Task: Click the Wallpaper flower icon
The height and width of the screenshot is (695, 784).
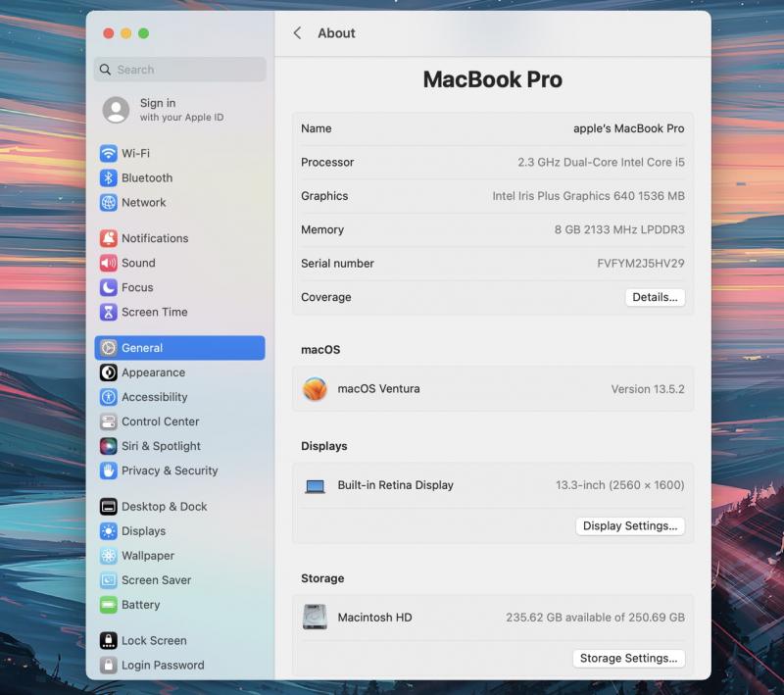Action: click(109, 555)
